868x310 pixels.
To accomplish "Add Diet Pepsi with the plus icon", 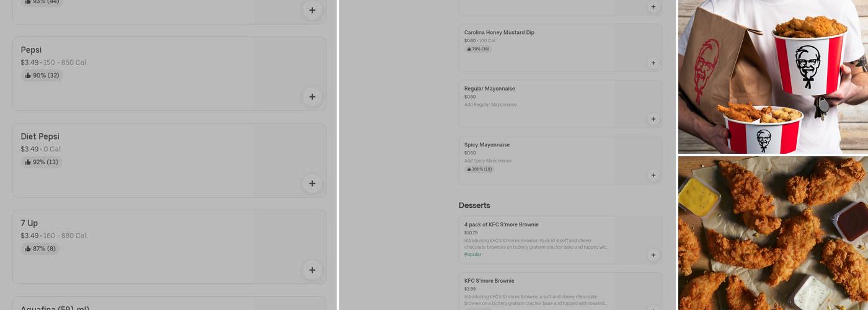I will (312, 184).
